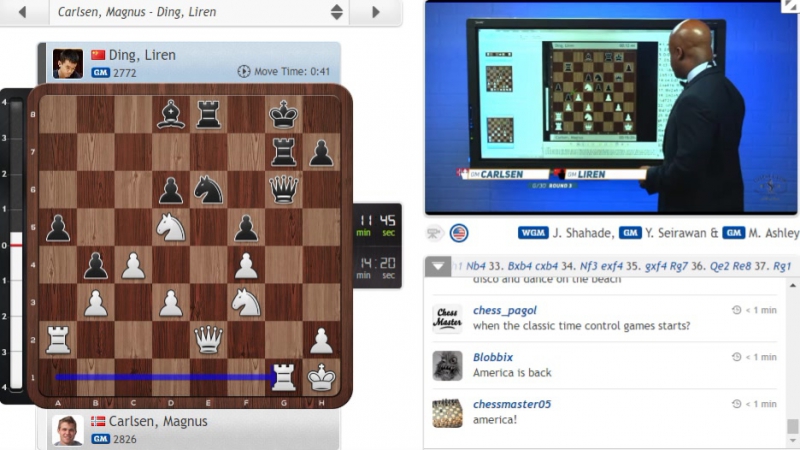Jump to move Re8 in notation

pos(742,266)
